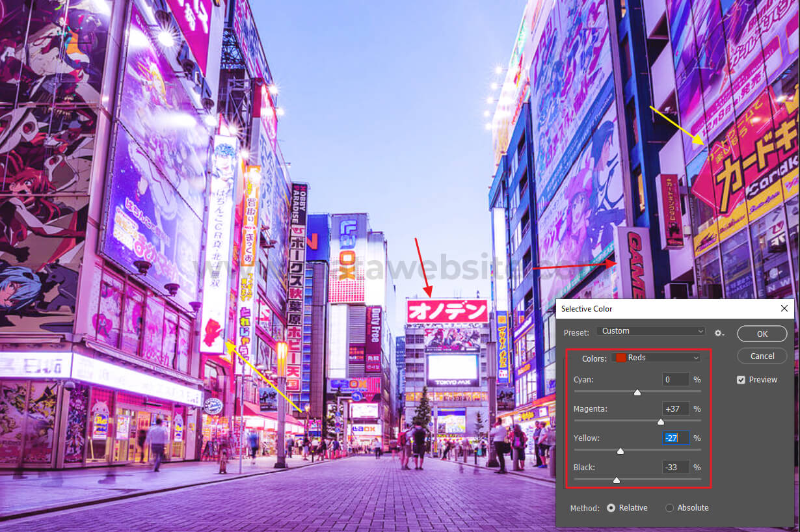Select the Relative method option
The image size is (800, 532).
611,508
